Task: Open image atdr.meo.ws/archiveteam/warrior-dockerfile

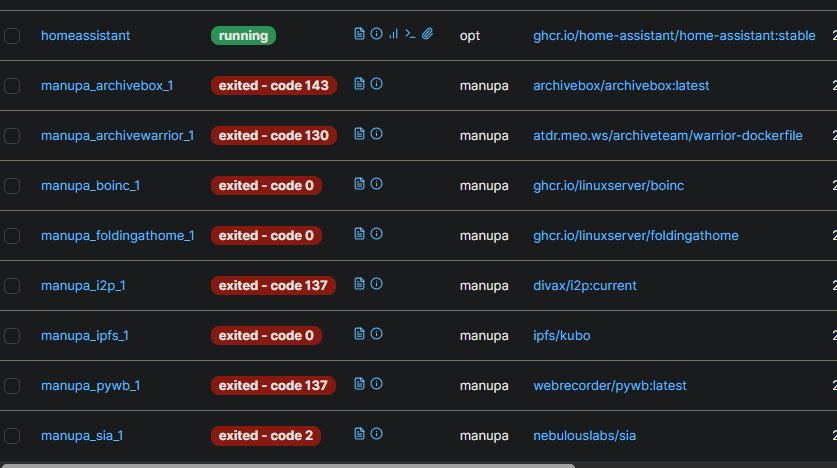Action: click(668, 136)
